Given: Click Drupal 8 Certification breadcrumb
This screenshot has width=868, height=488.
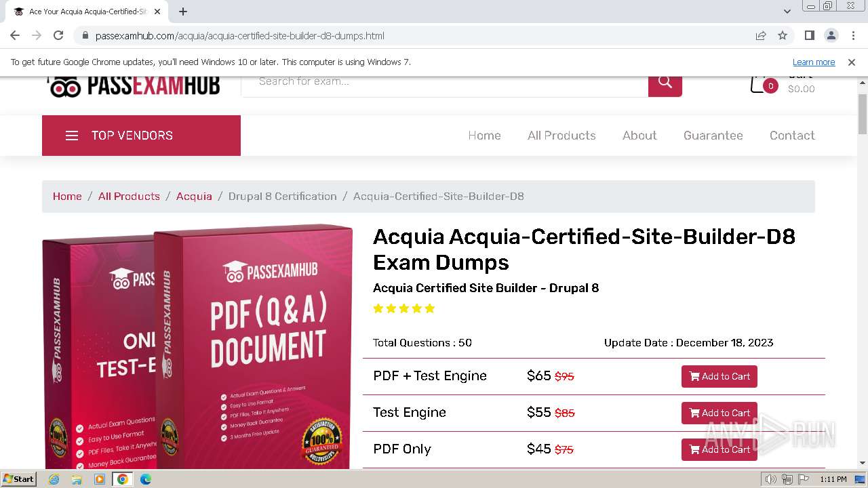Looking at the screenshot, I should [282, 197].
